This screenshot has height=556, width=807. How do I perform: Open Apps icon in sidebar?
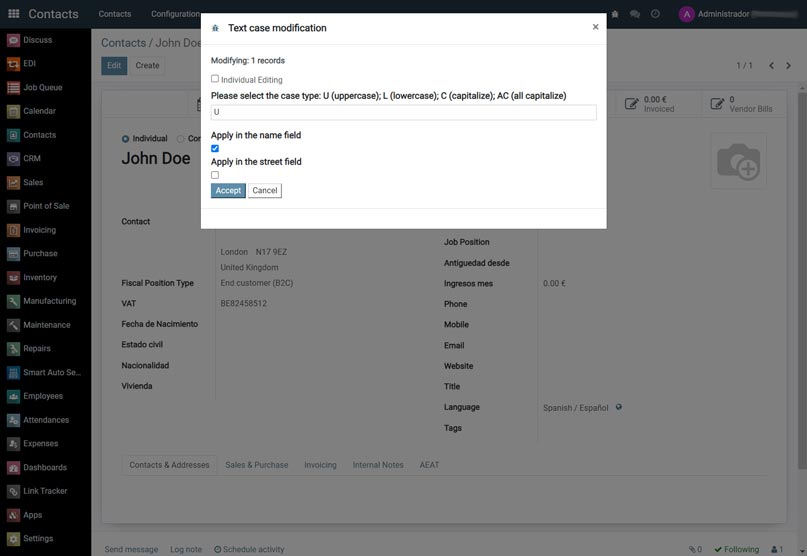click(x=13, y=515)
